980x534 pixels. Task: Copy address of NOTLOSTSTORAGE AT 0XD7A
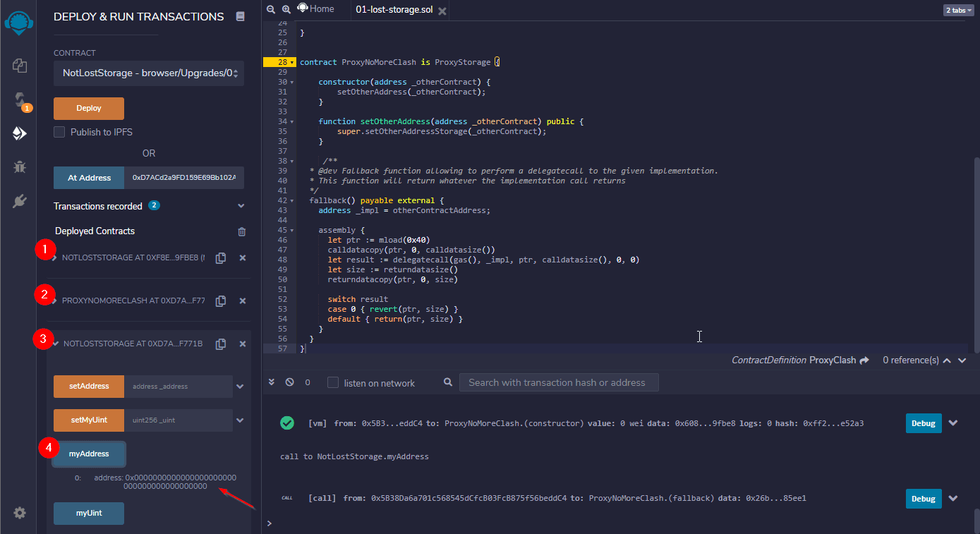coord(221,344)
